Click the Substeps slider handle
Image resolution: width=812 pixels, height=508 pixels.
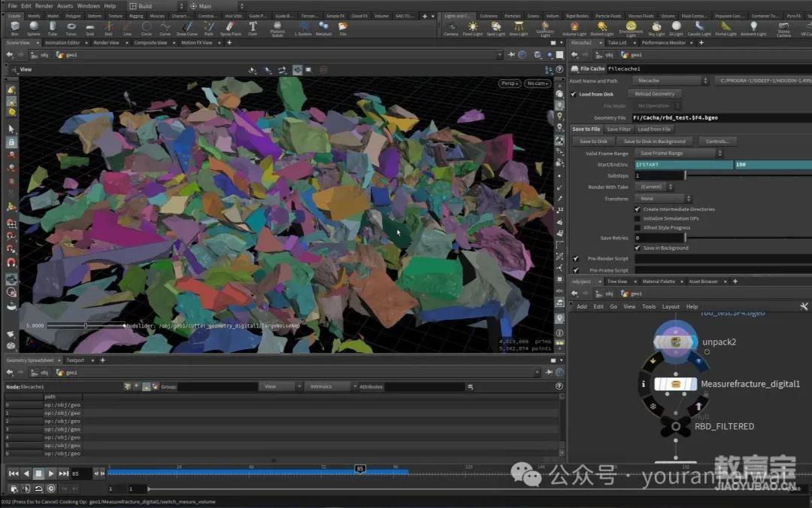click(x=686, y=175)
